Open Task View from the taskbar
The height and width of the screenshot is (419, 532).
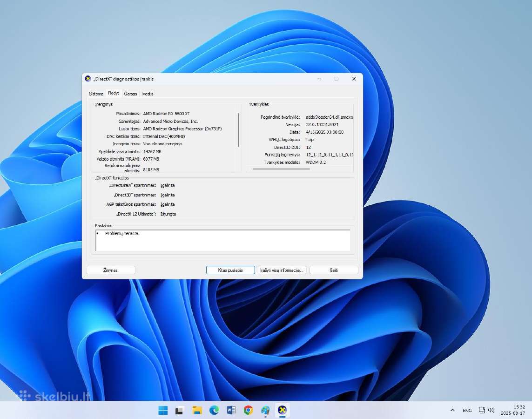click(x=180, y=410)
